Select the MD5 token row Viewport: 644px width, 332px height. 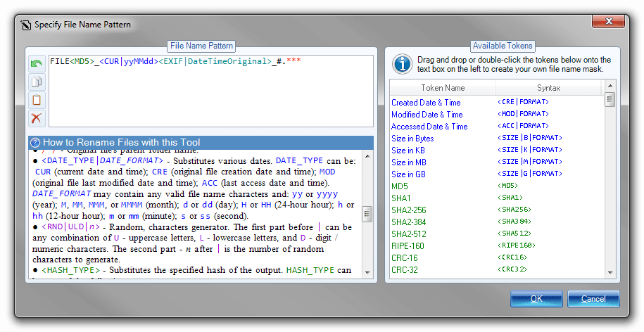(400, 186)
